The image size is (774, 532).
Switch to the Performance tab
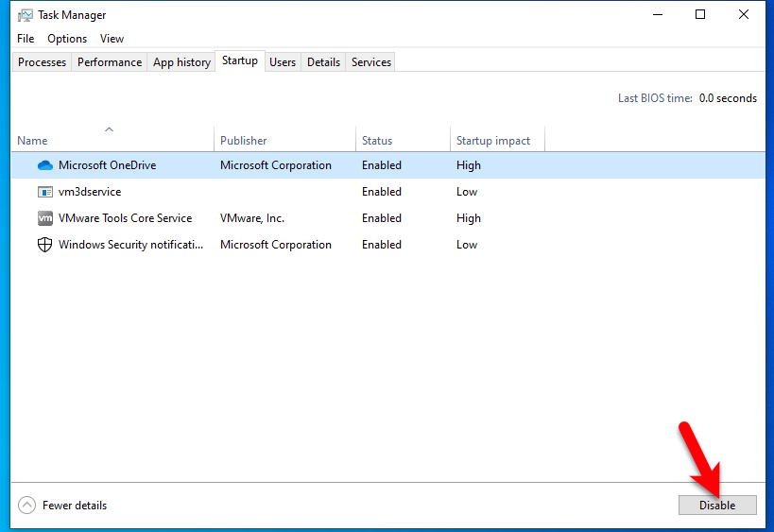pyautogui.click(x=110, y=62)
